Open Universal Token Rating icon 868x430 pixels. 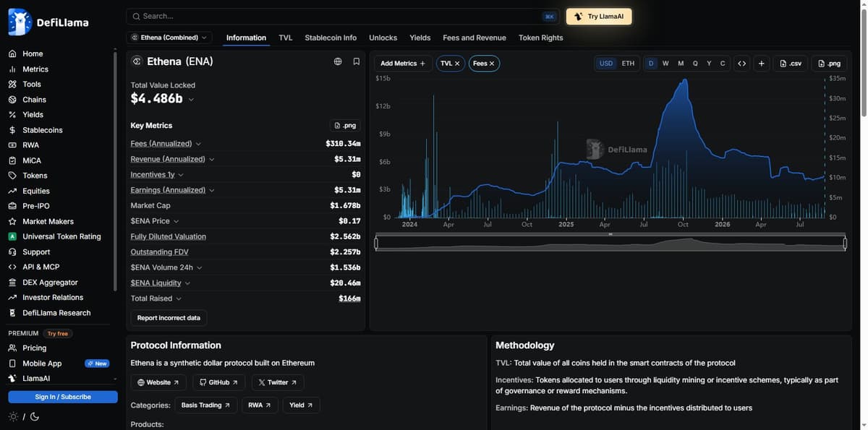(x=12, y=236)
